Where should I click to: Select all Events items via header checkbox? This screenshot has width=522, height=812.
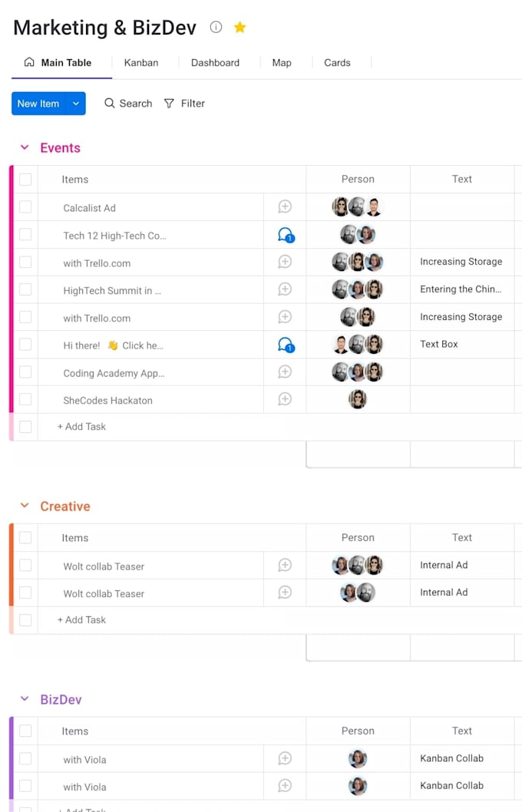pos(25,179)
